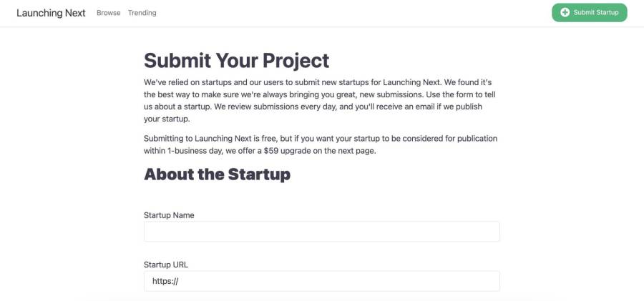Click the About the Startup heading
Screen dimensions: 644x301
[217, 174]
